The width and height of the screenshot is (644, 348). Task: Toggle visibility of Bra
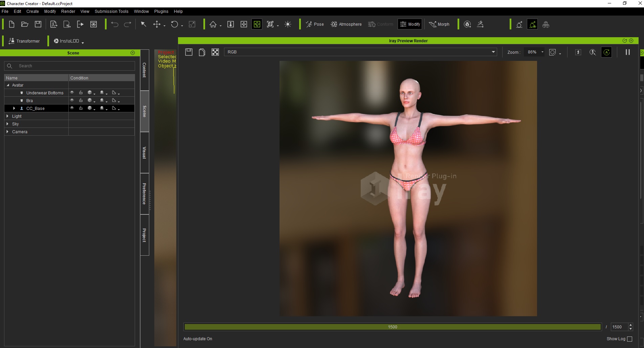[x=72, y=100]
